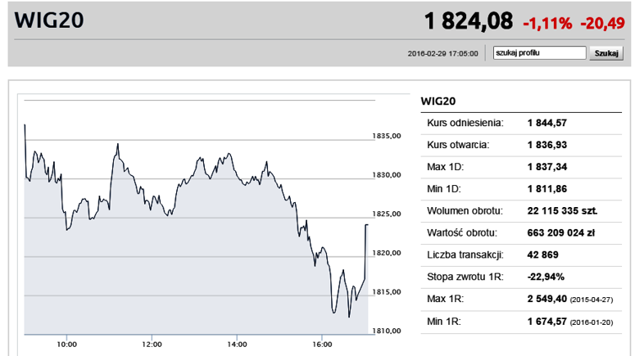Click the Max 1R date 2015-04-27
The image size is (644, 356).
coord(592,300)
